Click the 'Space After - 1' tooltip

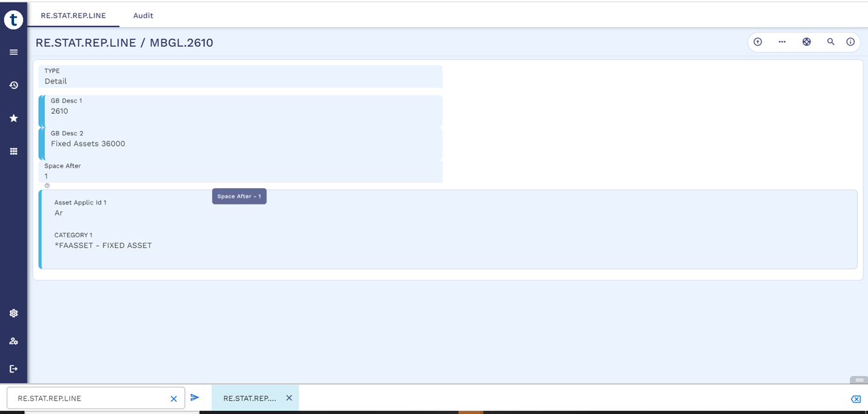point(239,196)
